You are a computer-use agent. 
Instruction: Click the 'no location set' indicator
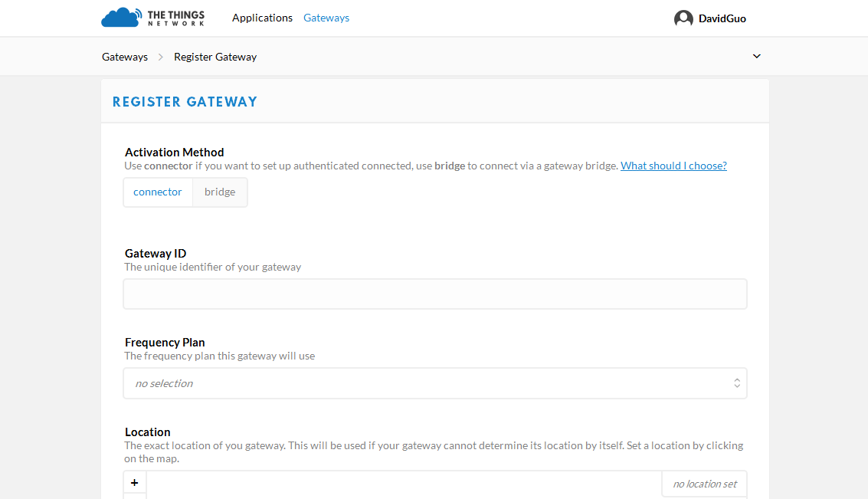pos(704,484)
